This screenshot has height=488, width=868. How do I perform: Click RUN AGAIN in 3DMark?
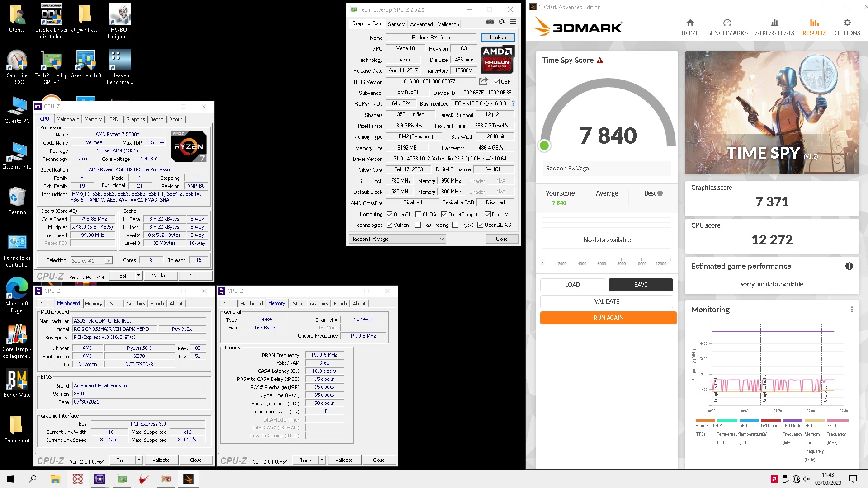(608, 318)
